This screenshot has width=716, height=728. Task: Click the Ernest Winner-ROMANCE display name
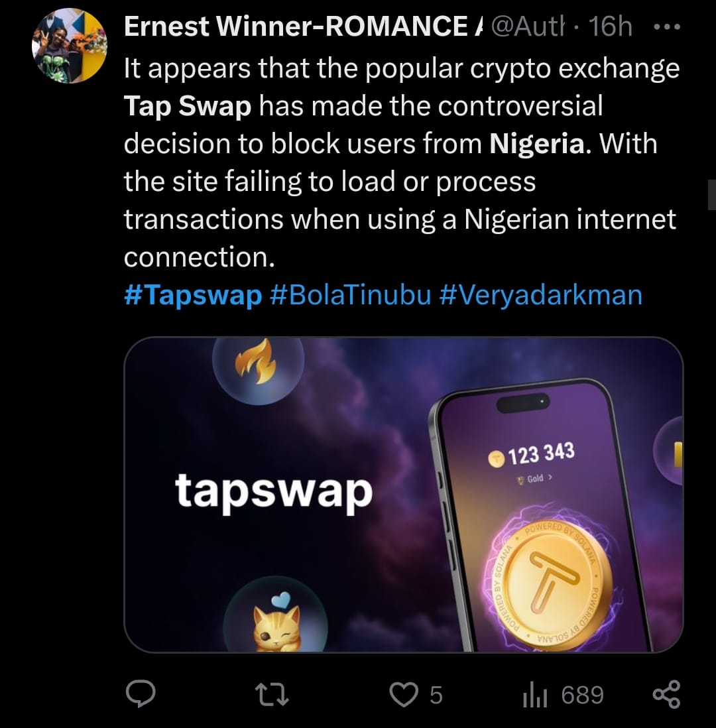(295, 27)
